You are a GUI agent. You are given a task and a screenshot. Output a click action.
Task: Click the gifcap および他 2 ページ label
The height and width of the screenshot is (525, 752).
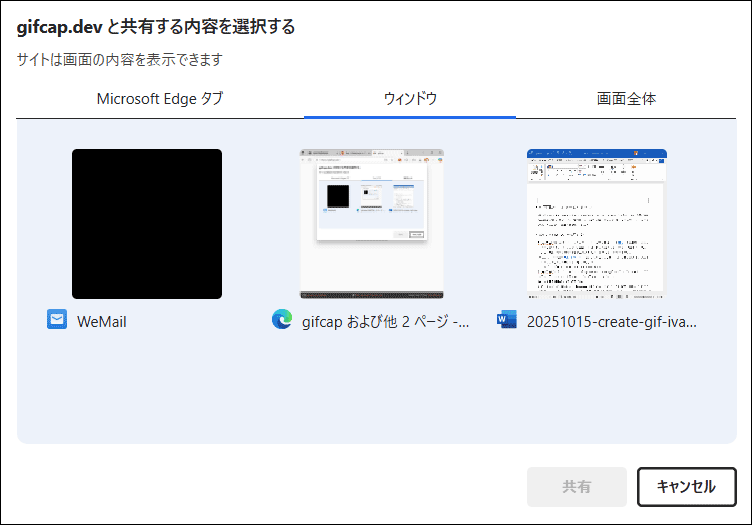(386, 322)
